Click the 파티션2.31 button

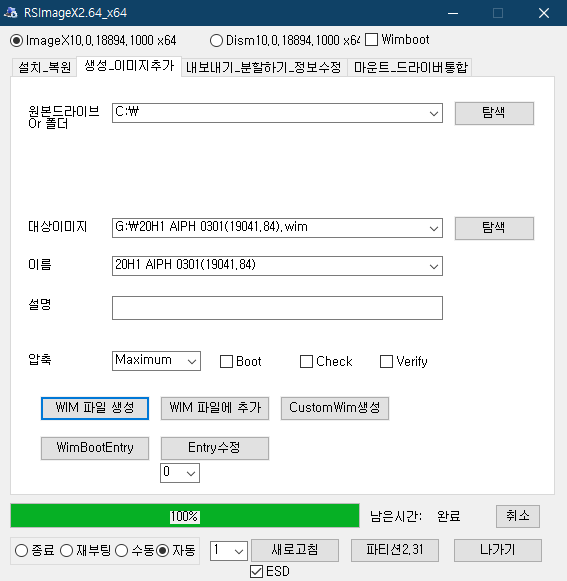[395, 550]
